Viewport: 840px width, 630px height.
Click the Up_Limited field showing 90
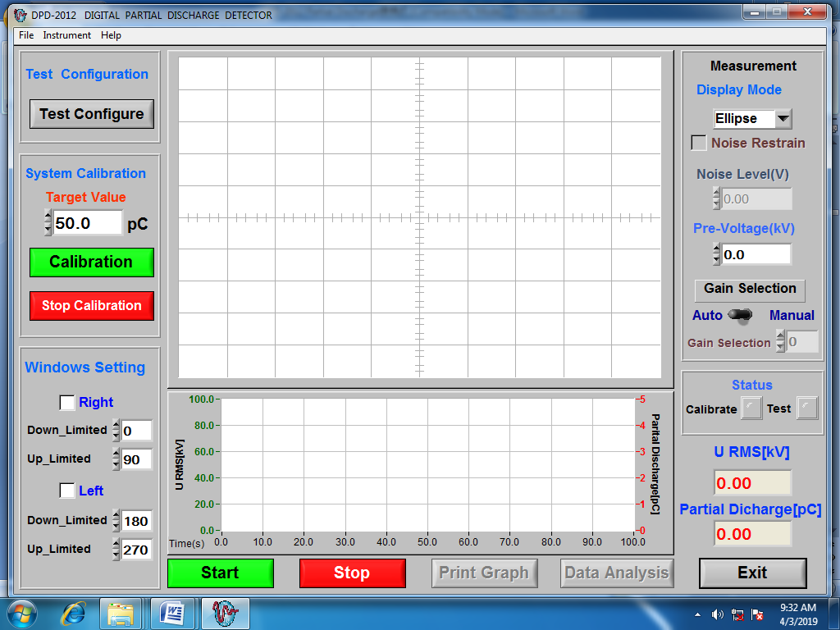pos(137,459)
